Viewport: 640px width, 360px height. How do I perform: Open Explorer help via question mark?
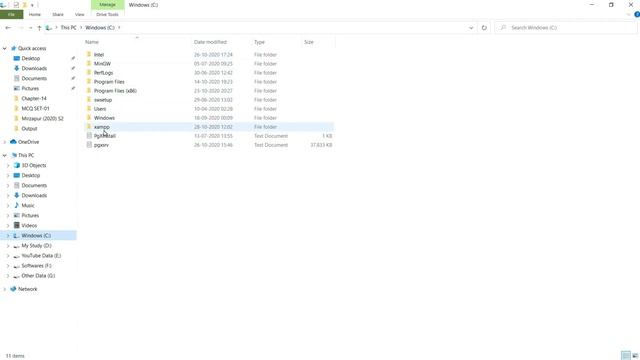pyautogui.click(x=637, y=14)
